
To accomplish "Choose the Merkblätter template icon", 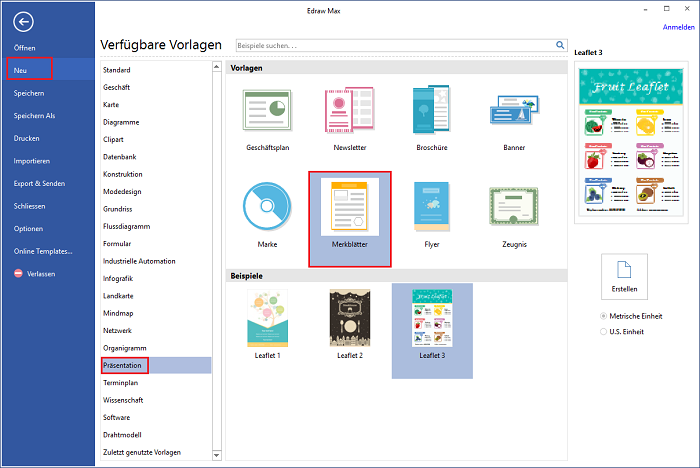I will [x=350, y=207].
